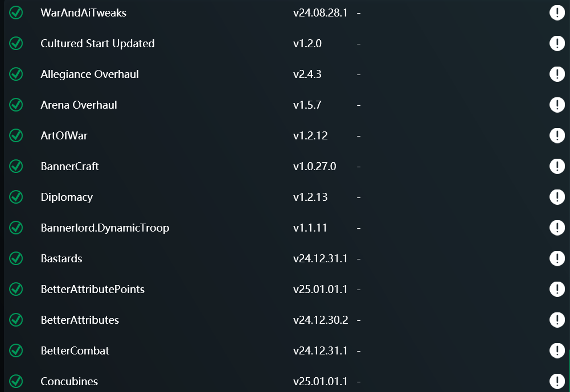This screenshot has width=570, height=392.
Task: Select the Allegiance Overhaul mod name
Action: (89, 75)
